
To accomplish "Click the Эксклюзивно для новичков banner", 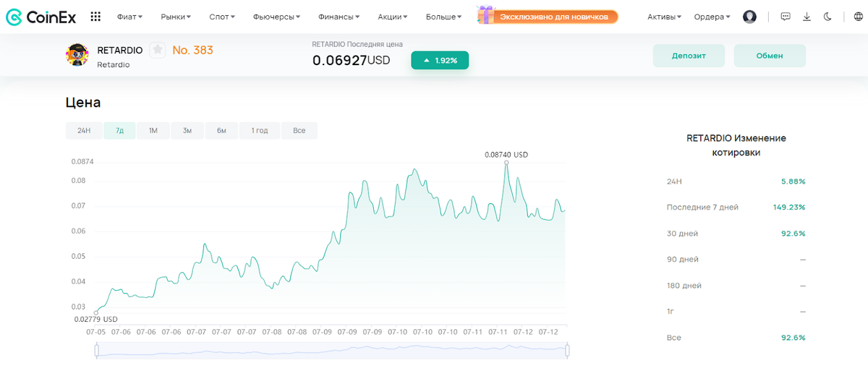I will pos(555,16).
